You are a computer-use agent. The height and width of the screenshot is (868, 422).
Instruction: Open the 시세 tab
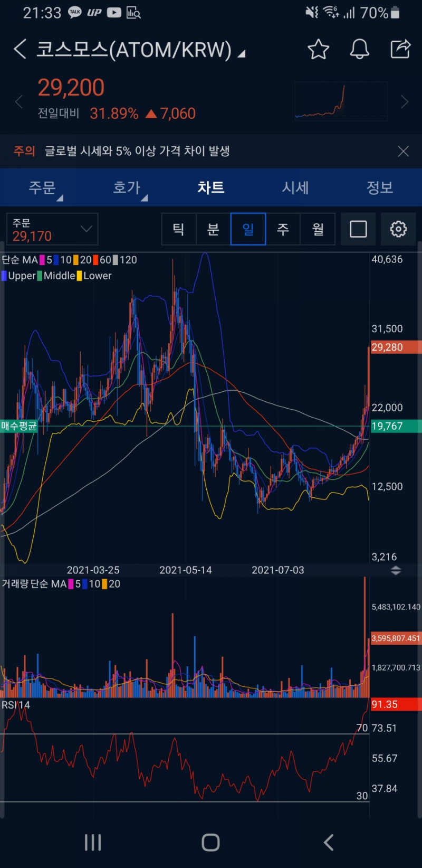[295, 187]
